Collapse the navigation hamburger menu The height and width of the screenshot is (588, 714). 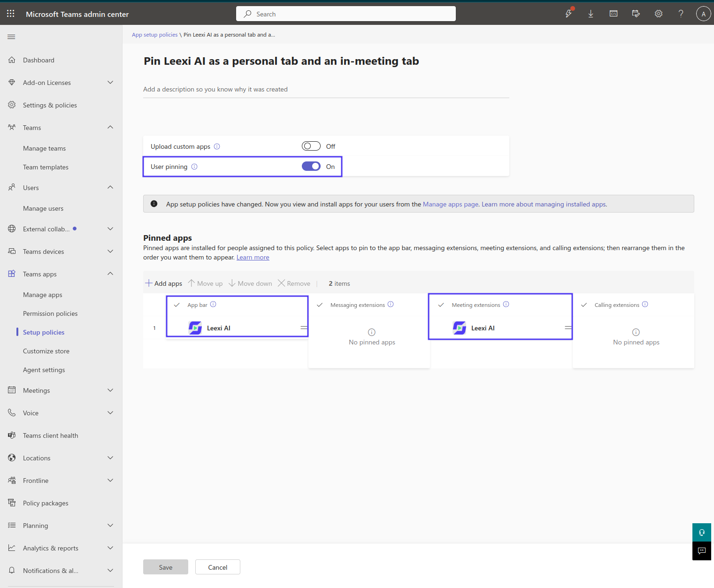coord(12,37)
